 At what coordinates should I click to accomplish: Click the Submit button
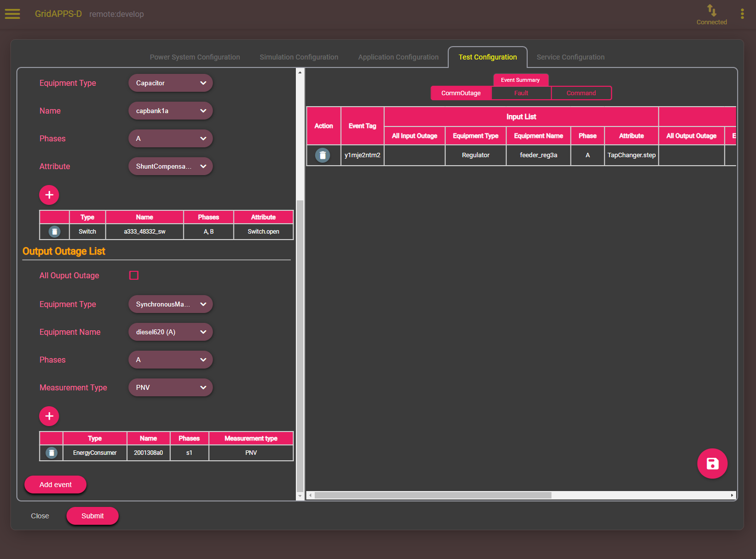point(92,516)
